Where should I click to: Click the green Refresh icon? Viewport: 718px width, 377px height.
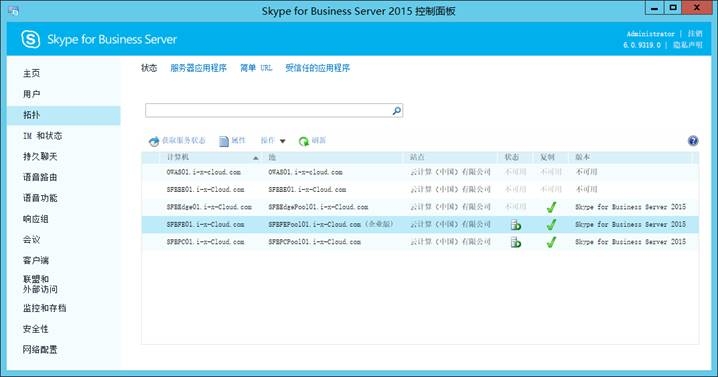[x=304, y=141]
